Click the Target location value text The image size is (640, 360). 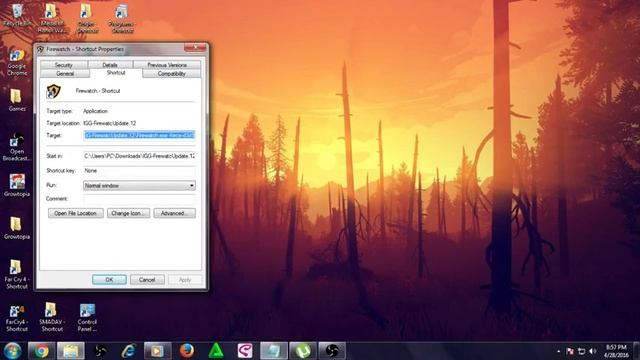(109, 123)
